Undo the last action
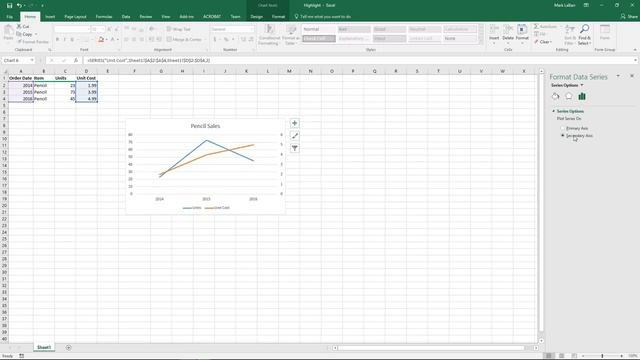The image size is (640, 360). tap(19, 6)
